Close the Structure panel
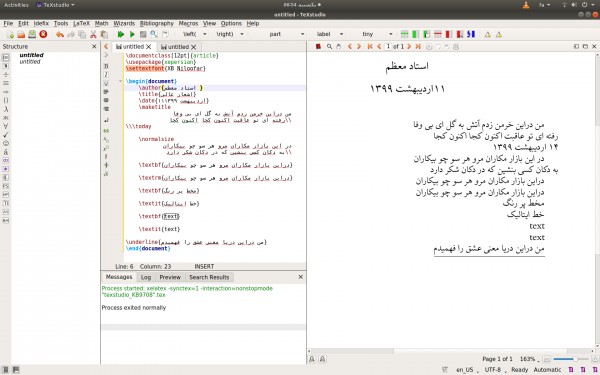Image resolution: width=600 pixels, height=375 pixels. 95,46
